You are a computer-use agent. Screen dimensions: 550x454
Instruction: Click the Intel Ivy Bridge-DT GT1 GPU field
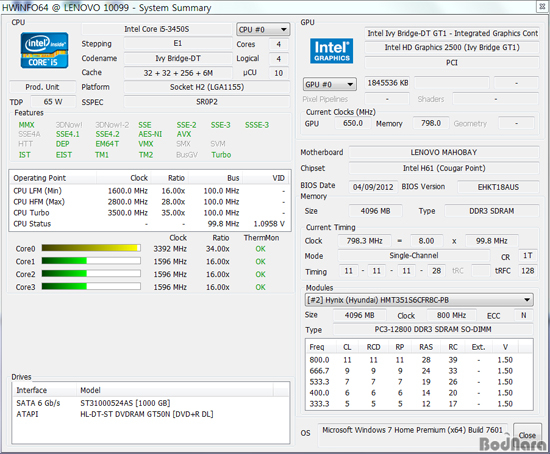(452, 33)
